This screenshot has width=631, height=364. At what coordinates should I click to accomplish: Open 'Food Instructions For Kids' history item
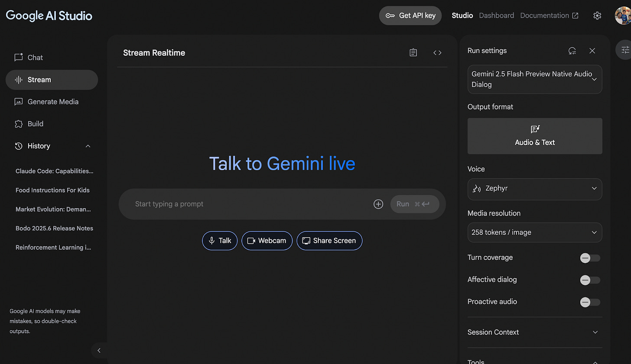coord(52,190)
